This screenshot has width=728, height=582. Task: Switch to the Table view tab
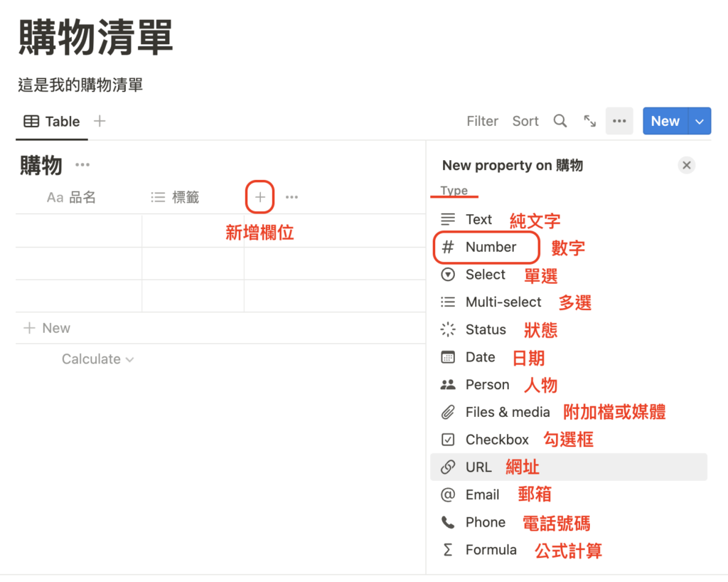tap(52, 121)
